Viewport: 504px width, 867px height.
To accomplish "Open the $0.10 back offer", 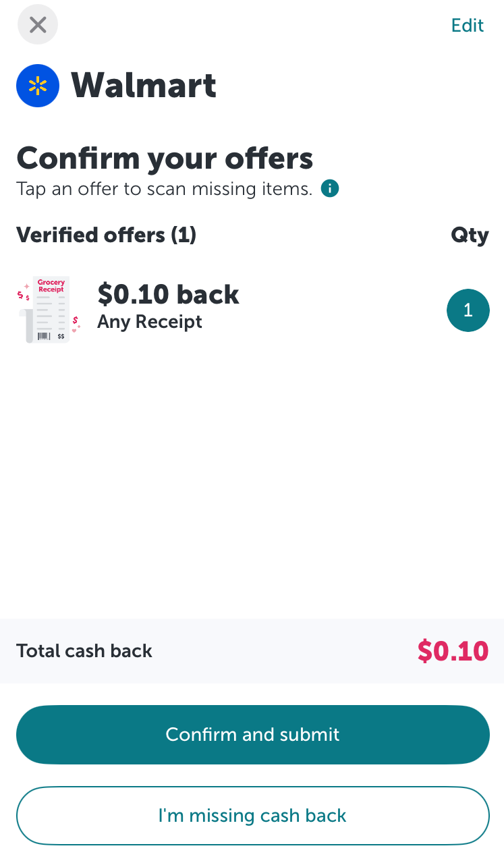I will tap(168, 294).
